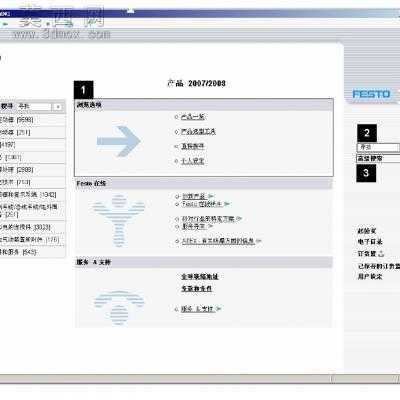Open the category row with count [4197]

click(32, 145)
